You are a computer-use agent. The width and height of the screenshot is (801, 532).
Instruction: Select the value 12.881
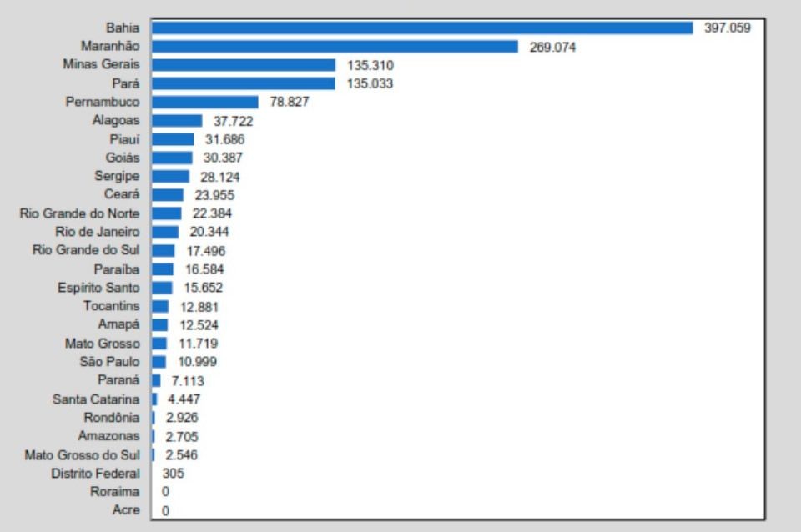click(199, 307)
